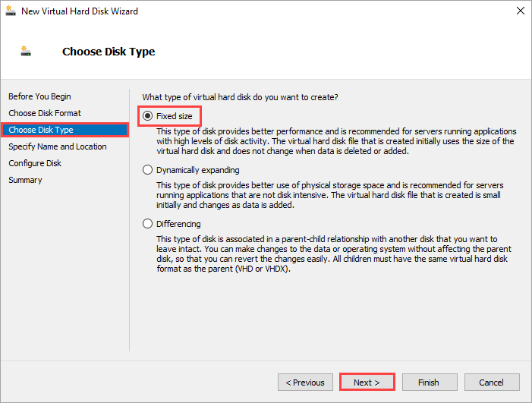Click the Previous button
Viewport: 532px width, 403px height.
(305, 383)
